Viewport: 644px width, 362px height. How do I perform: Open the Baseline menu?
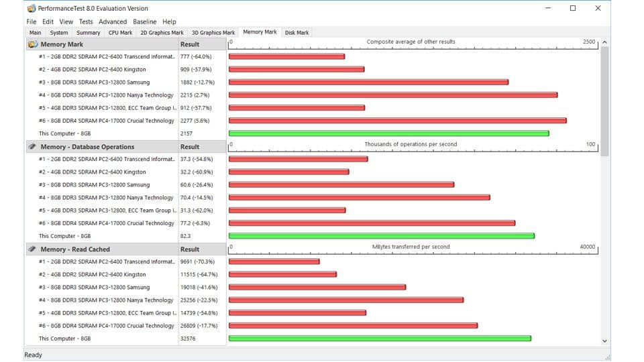click(x=144, y=21)
